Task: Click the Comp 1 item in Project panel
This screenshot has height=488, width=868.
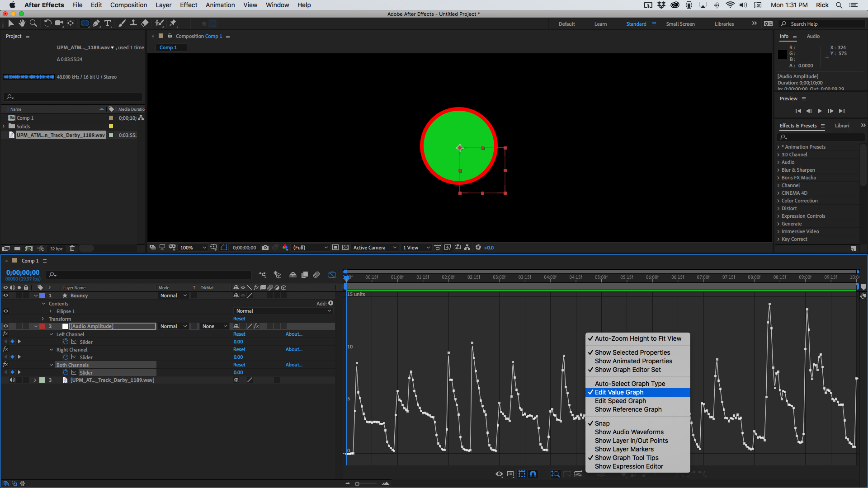Action: point(24,117)
